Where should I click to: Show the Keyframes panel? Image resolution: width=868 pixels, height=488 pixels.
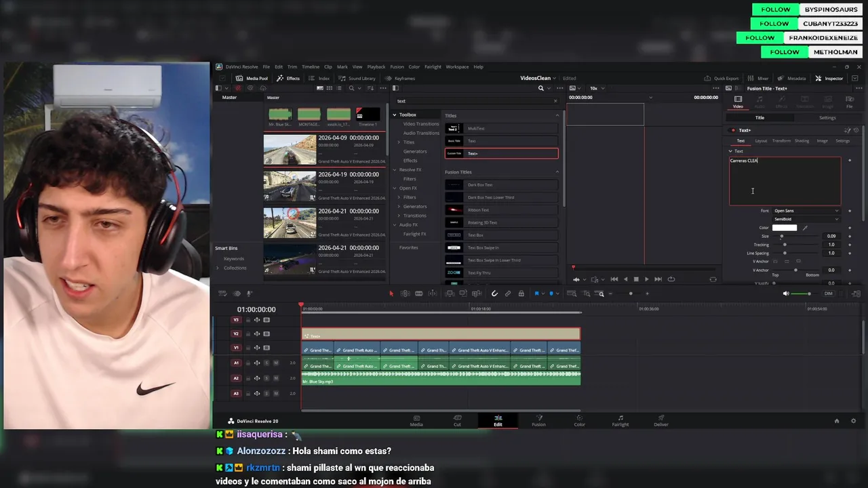click(x=400, y=78)
